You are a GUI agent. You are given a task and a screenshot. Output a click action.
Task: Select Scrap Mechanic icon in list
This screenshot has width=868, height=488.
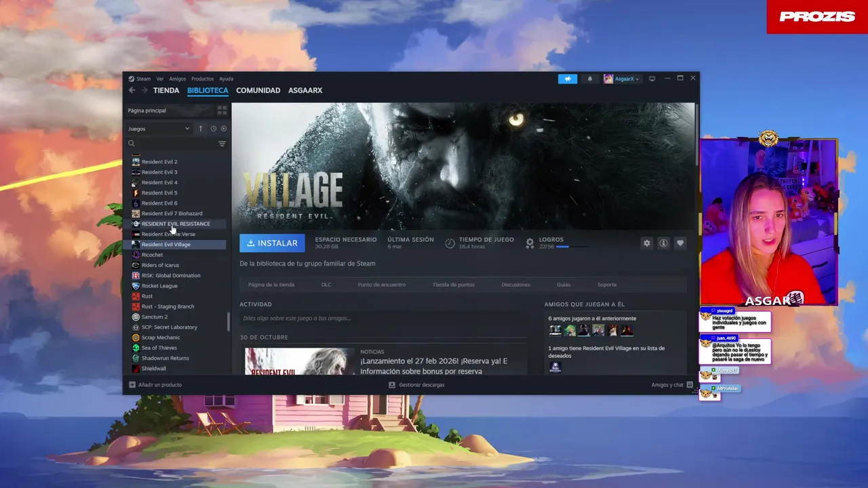pos(136,338)
